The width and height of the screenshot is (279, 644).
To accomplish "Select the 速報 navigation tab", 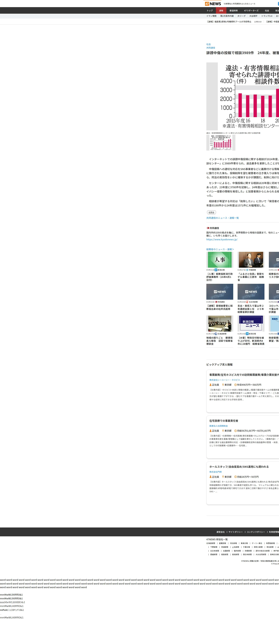I will 221,10.
